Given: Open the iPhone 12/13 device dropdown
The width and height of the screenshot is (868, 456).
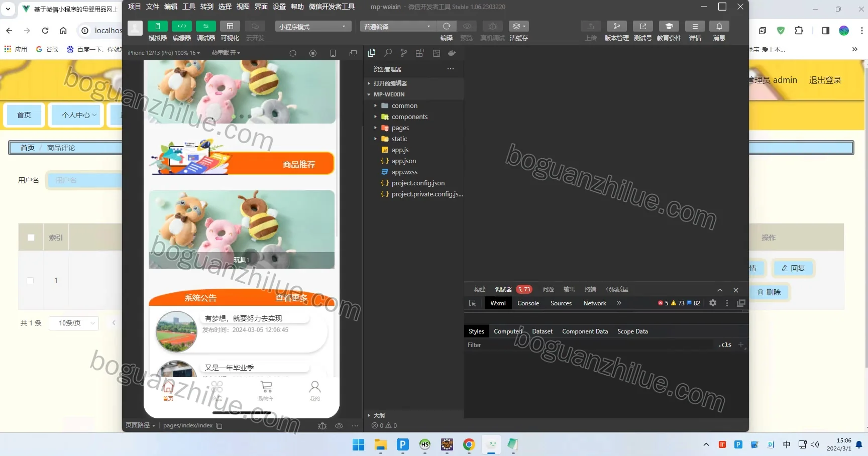Looking at the screenshot, I should [163, 53].
